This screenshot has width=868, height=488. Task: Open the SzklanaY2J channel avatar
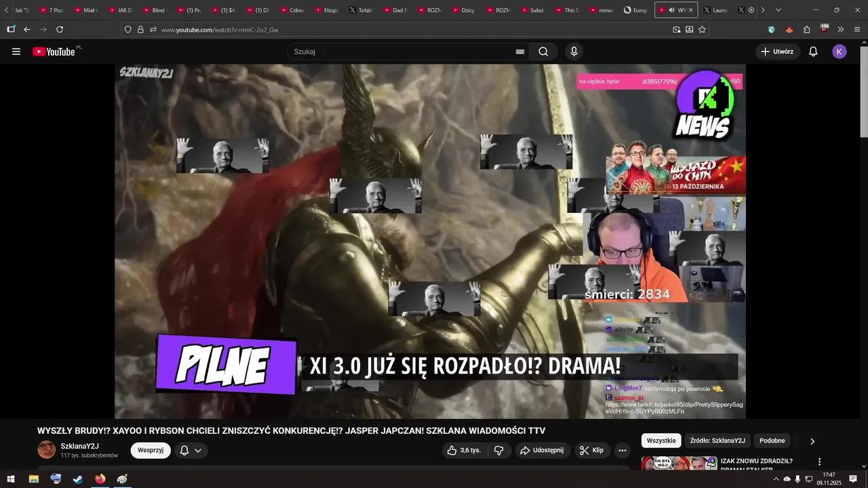[47, 450]
